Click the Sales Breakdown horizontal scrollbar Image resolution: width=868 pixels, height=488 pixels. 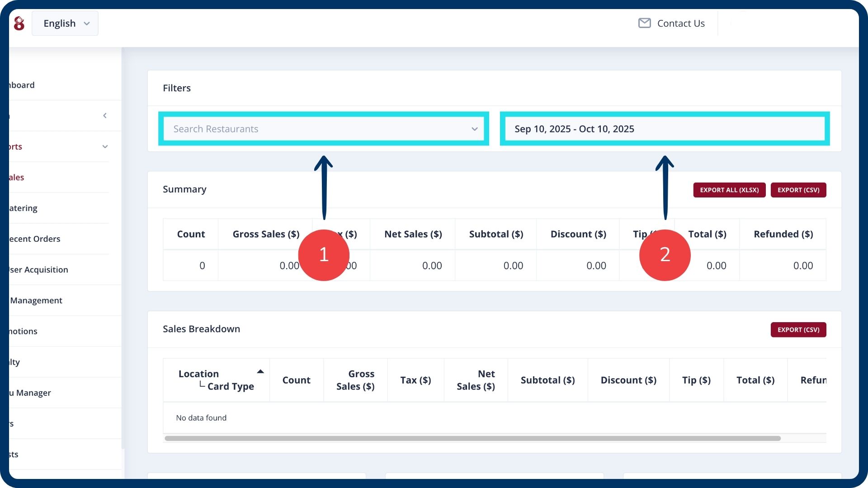pyautogui.click(x=472, y=438)
